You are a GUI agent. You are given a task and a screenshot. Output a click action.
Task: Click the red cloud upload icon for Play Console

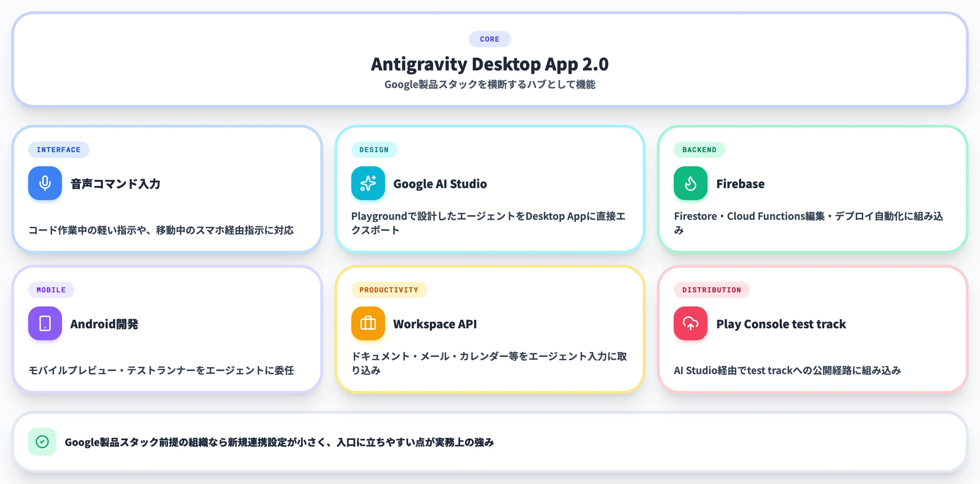pos(691,323)
